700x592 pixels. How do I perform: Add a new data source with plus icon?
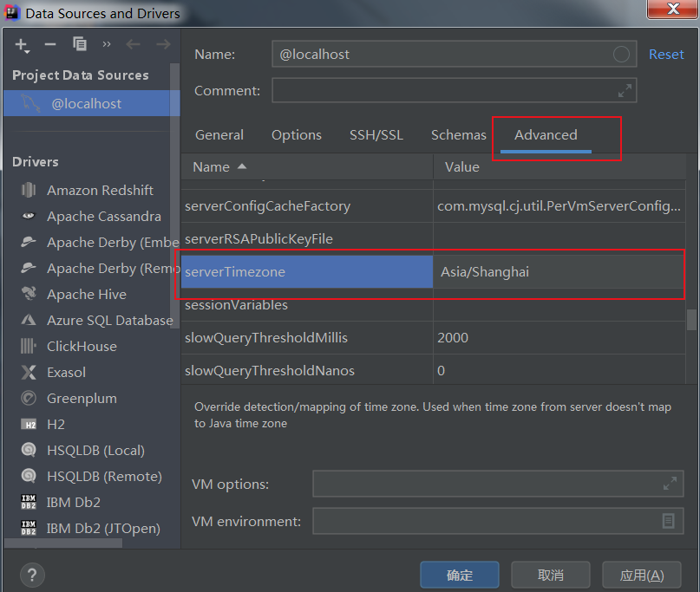click(22, 44)
